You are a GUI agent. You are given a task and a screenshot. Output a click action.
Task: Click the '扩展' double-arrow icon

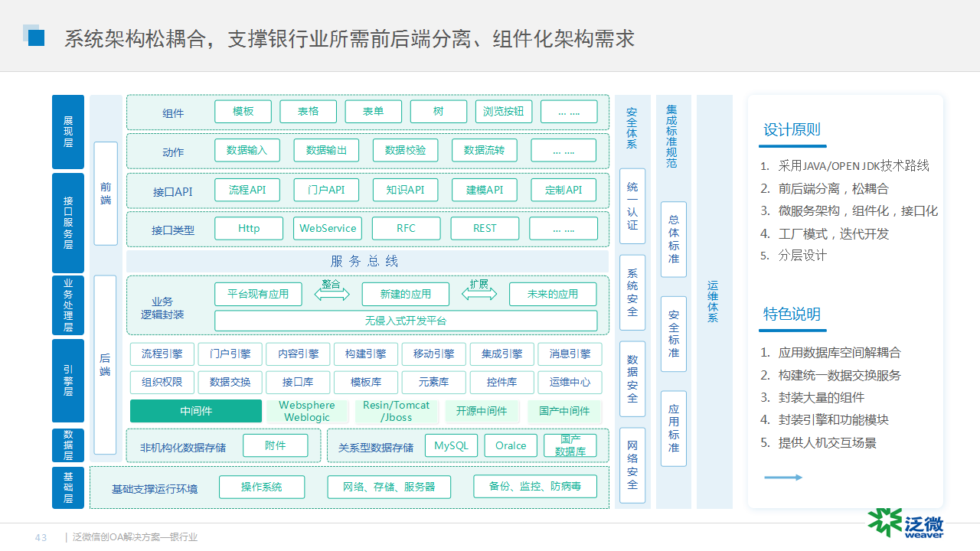click(x=480, y=293)
